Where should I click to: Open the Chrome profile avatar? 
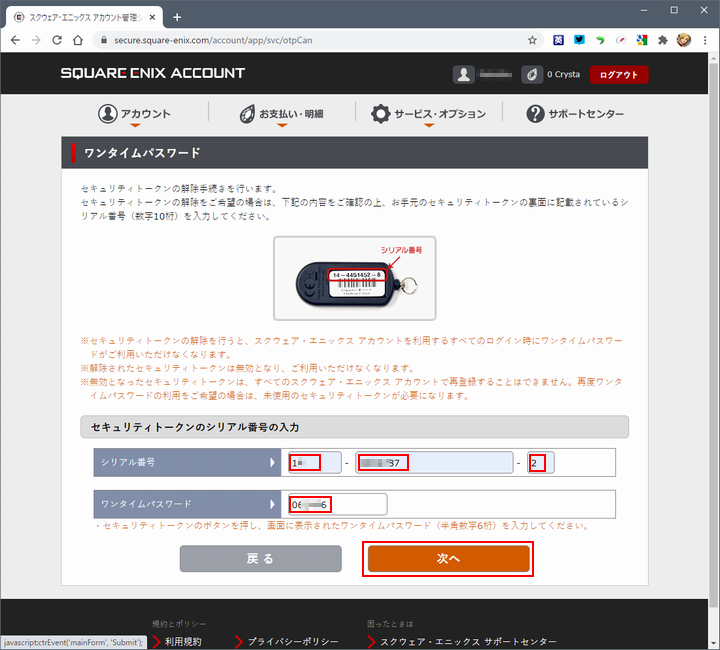684,40
